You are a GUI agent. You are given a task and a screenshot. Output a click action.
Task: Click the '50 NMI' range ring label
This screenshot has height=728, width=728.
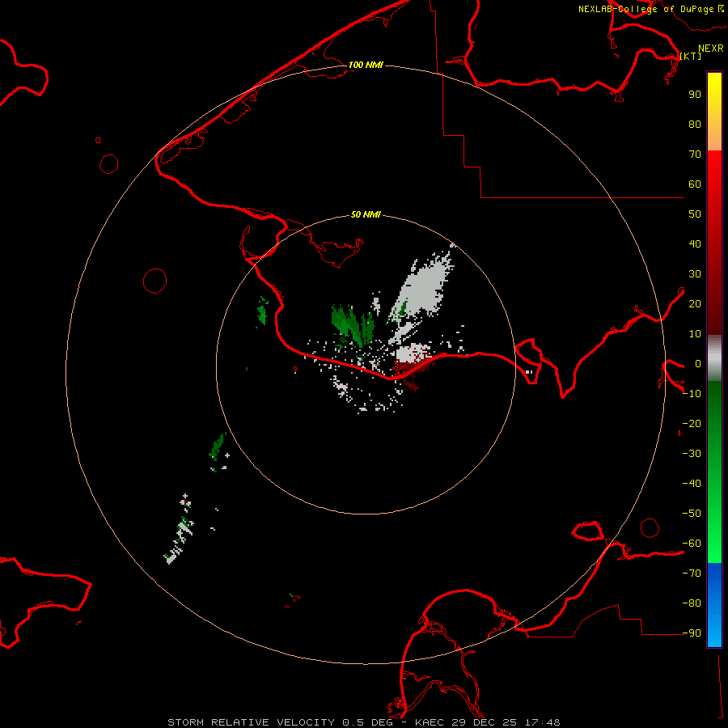(366, 214)
